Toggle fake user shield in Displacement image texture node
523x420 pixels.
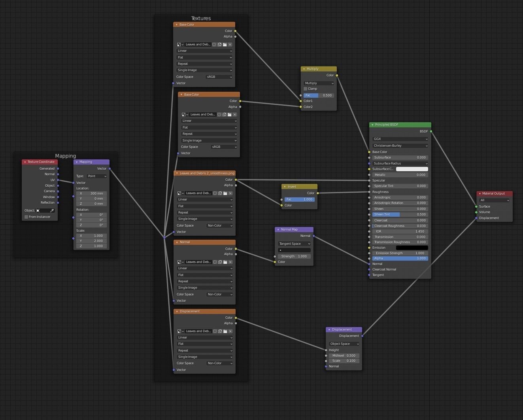click(214, 331)
